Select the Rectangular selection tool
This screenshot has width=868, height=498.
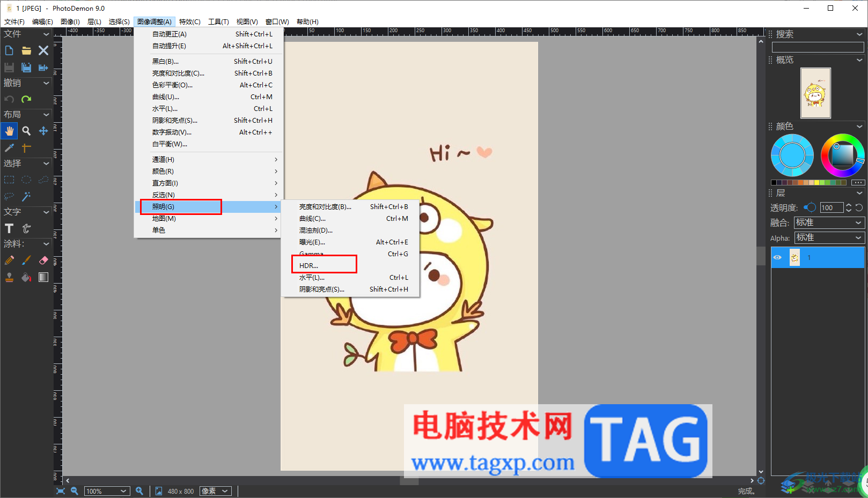pyautogui.click(x=9, y=180)
